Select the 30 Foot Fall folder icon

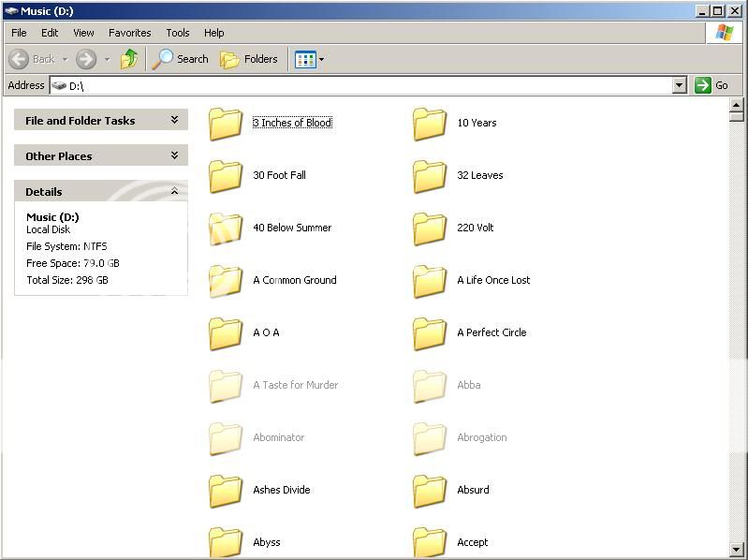tap(226, 176)
